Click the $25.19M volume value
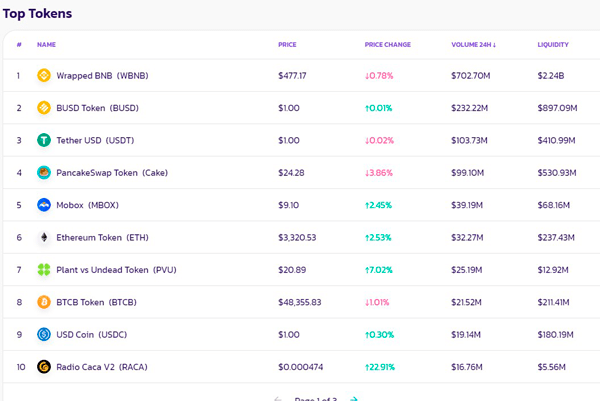The height and width of the screenshot is (401, 600). (x=466, y=270)
